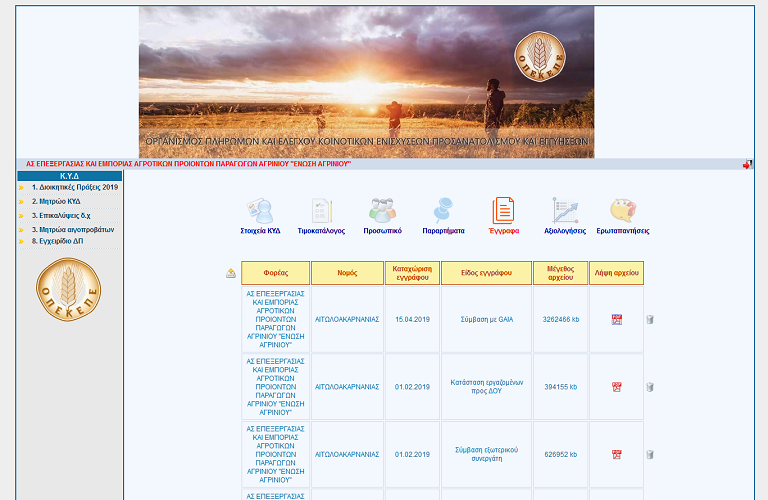Open 3. Μητρώα αιγοπροβάτων sidebar link

72,229
